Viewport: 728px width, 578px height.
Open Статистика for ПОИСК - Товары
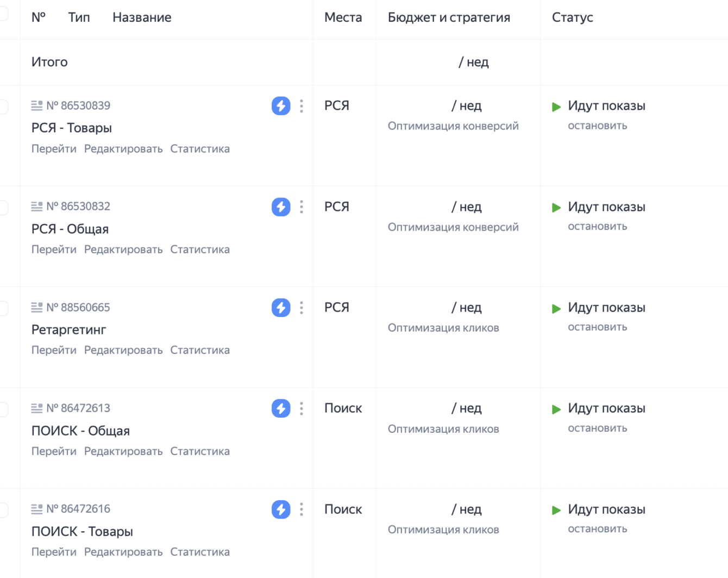pos(200,552)
